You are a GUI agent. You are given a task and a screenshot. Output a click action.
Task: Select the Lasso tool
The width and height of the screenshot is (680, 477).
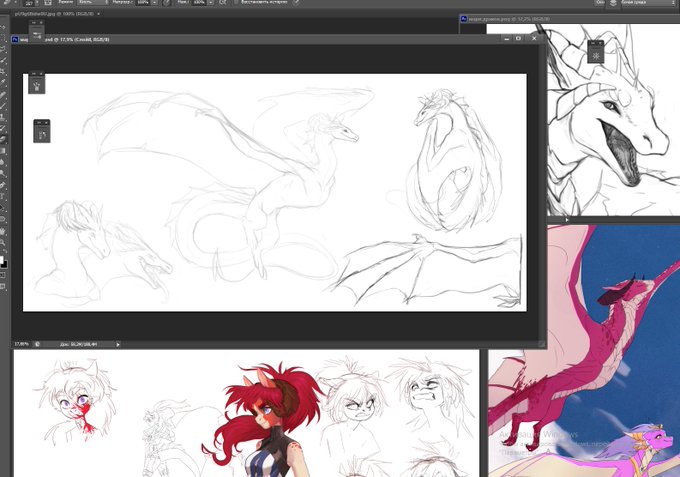(x=3, y=49)
